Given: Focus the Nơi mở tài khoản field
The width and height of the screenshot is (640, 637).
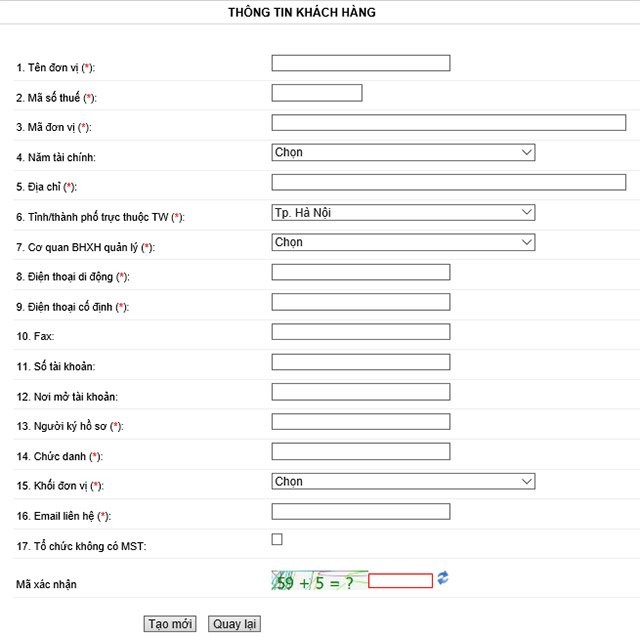Looking at the screenshot, I should click(x=361, y=392).
